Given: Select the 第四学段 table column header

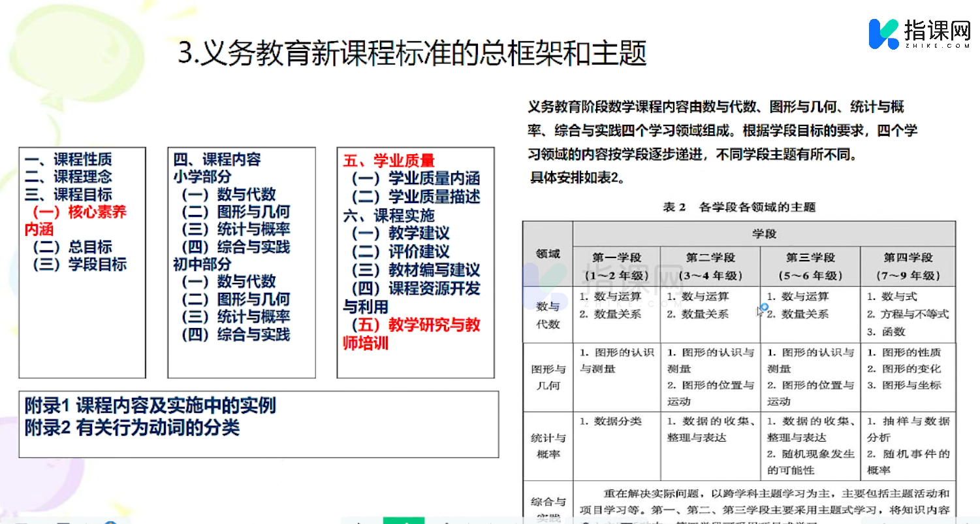Looking at the screenshot, I should tap(908, 257).
